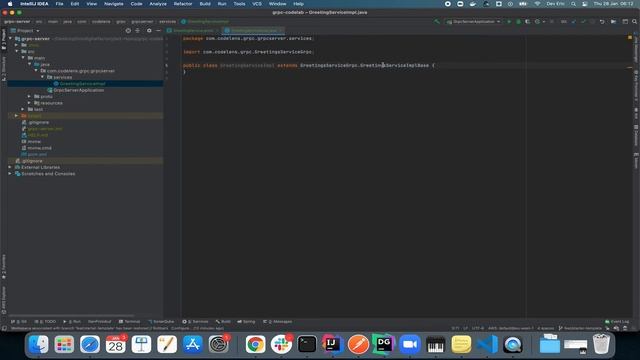Image resolution: width=640 pixels, height=360 pixels.
Task: Click the Search Everywhere magnifier in IDE toolbar
Action: pos(634,21)
